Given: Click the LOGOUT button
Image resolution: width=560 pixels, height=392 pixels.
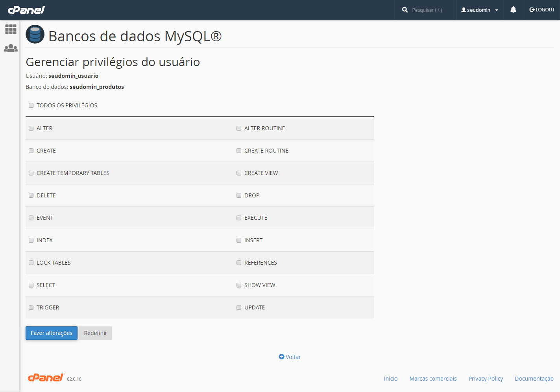Looking at the screenshot, I should pos(542,10).
